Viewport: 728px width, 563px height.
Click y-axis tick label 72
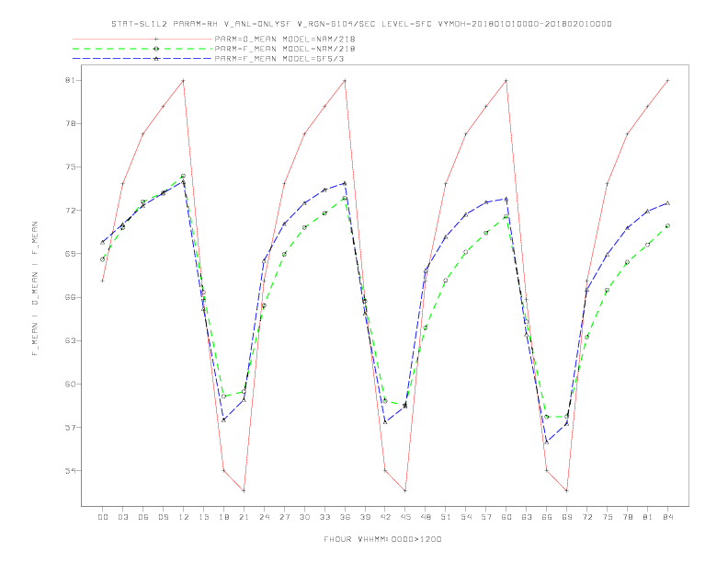tap(70, 211)
